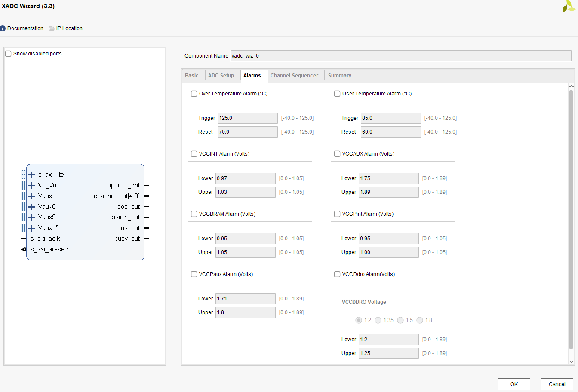
Task: Click VCCPint Upper field 1.00
Action: click(x=389, y=252)
